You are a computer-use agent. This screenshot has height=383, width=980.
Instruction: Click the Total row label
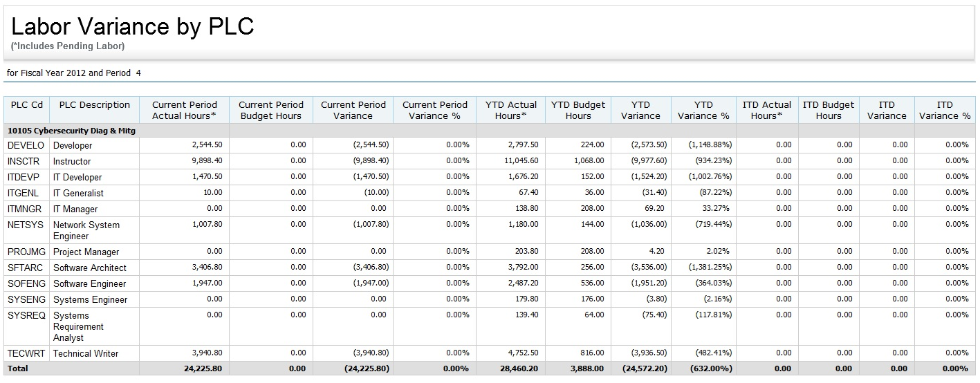pos(18,368)
